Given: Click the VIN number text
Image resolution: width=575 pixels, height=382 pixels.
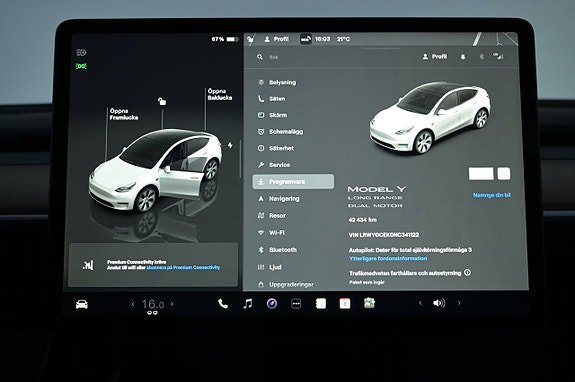Looking at the screenshot, I should click(384, 235).
